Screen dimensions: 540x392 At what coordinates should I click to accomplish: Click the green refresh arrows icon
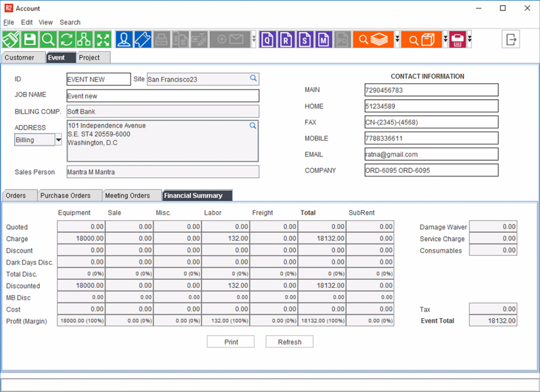click(66, 39)
